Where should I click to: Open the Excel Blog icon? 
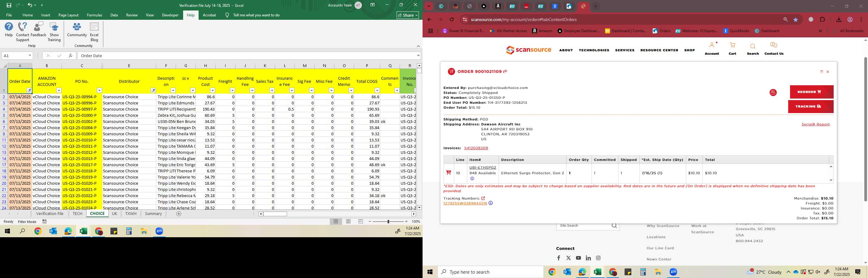94,32
